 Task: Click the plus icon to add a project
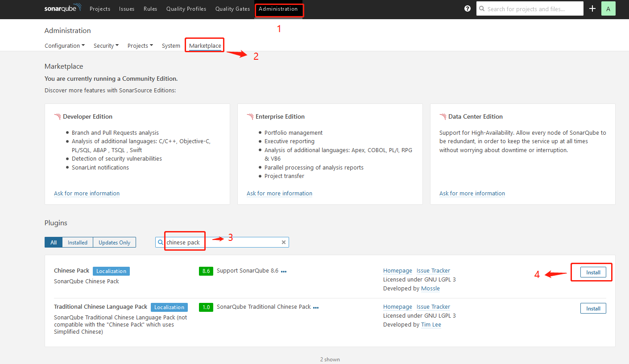(x=592, y=8)
